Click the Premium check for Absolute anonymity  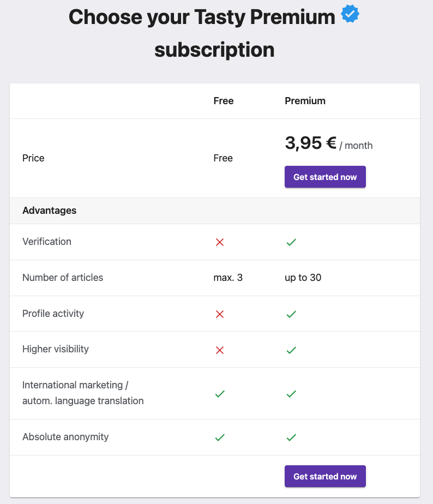(x=291, y=437)
